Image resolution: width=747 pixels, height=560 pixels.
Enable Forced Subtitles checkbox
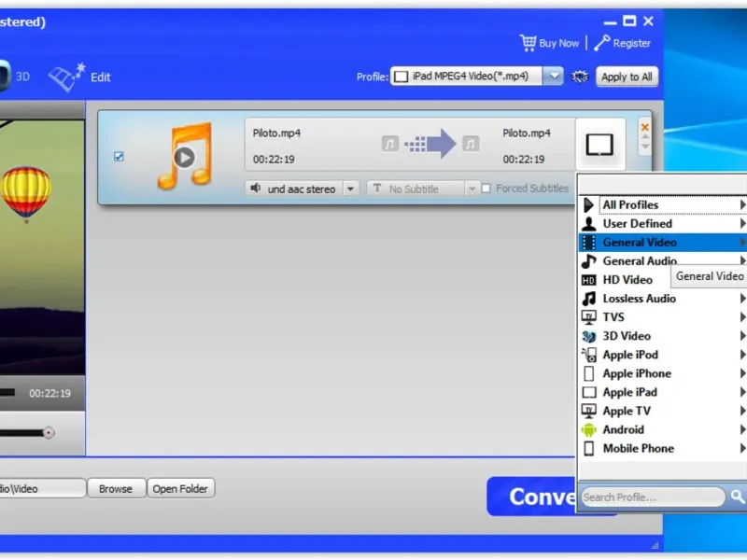(x=486, y=189)
